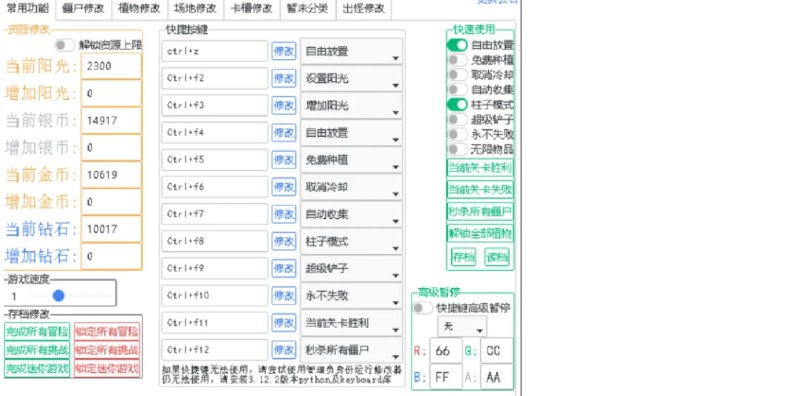The height and width of the screenshot is (396, 800).
Task: Open the 植物修改 tab
Action: pyautogui.click(x=139, y=9)
